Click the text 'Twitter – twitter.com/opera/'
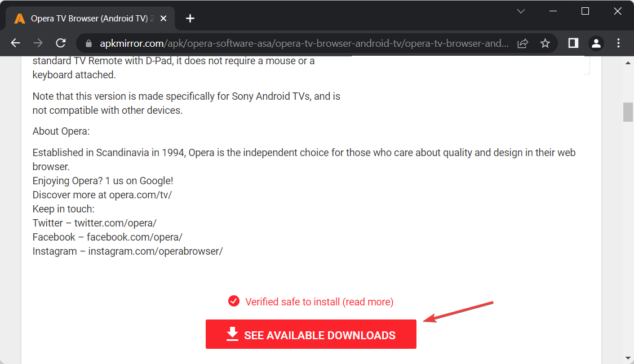634x364 pixels. click(x=94, y=223)
